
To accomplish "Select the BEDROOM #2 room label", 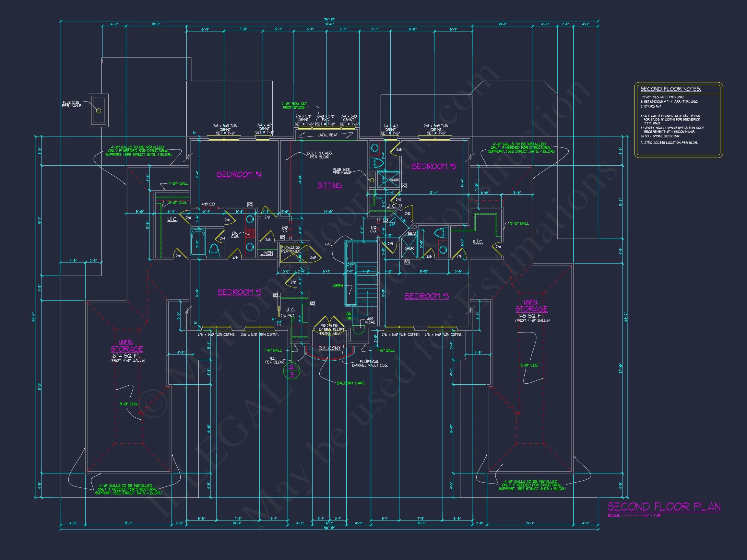I will coord(239,292).
